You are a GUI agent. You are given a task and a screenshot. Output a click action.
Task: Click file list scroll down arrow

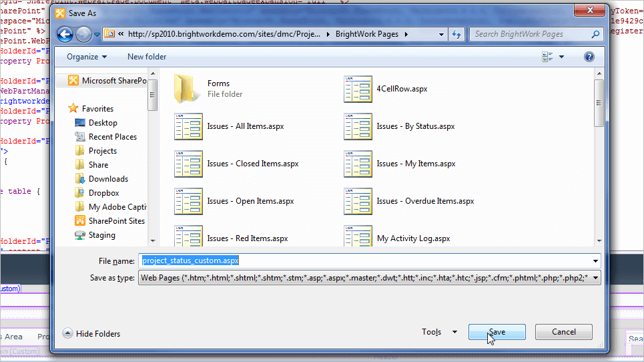(x=599, y=241)
